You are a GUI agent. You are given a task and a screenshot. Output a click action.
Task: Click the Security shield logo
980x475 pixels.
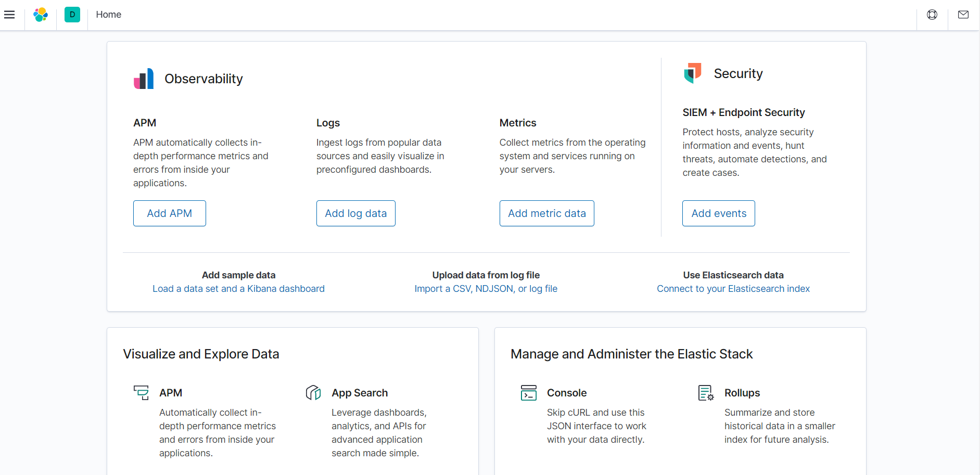coord(693,73)
